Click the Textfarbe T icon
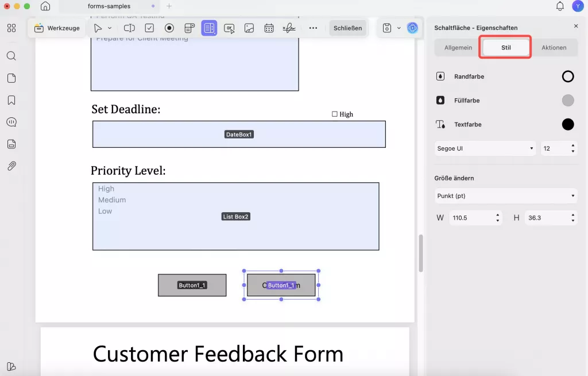The width and height of the screenshot is (588, 376). tap(440, 124)
